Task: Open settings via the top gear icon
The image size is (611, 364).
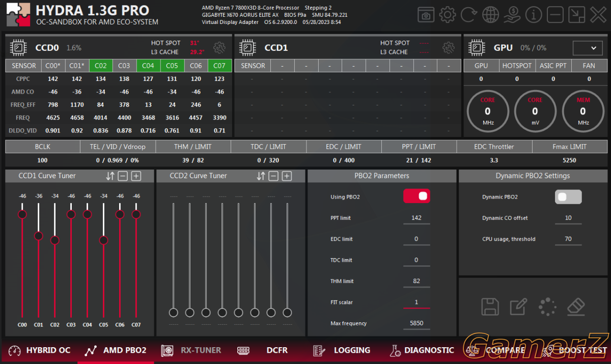Action: coord(447,15)
